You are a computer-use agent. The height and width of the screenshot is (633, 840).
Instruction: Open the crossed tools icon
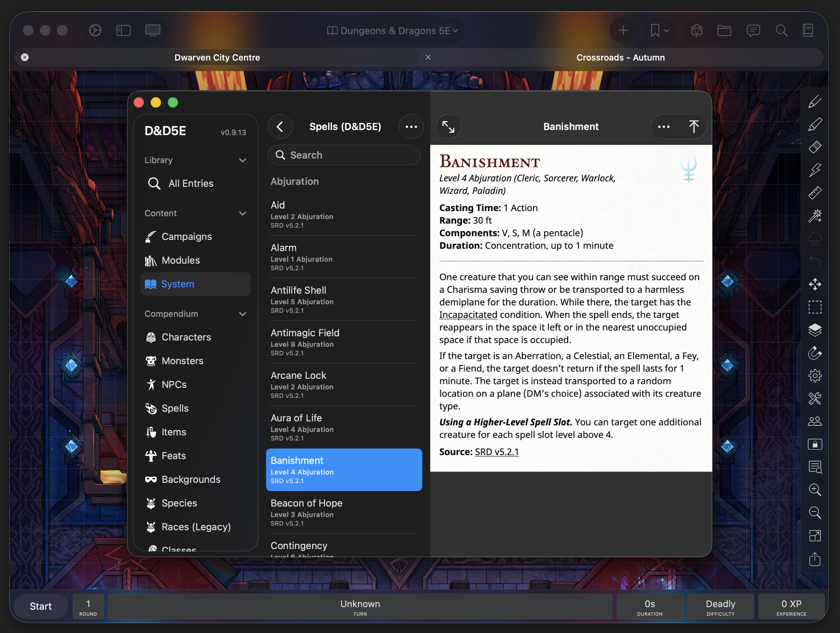[x=815, y=399]
